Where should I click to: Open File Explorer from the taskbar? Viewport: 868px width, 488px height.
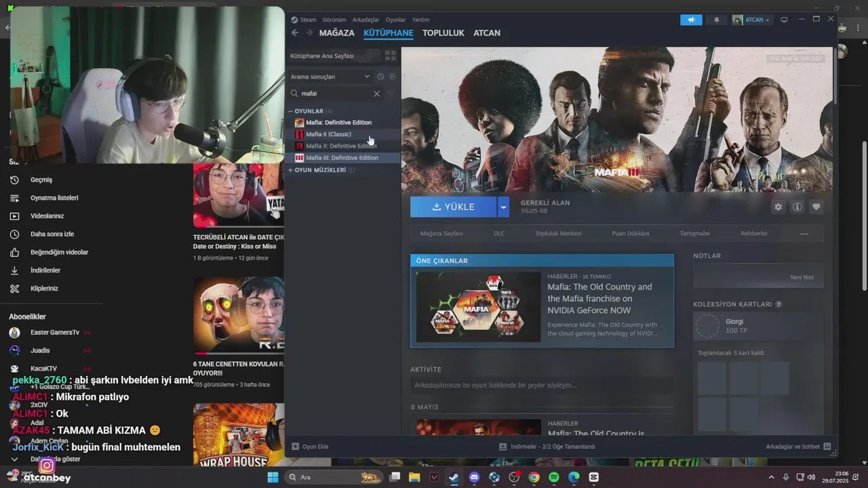coord(415,477)
